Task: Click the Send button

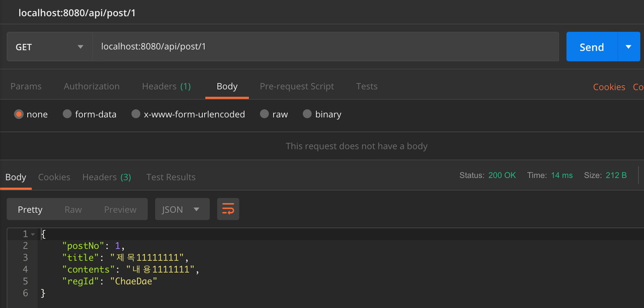Action: [x=592, y=46]
